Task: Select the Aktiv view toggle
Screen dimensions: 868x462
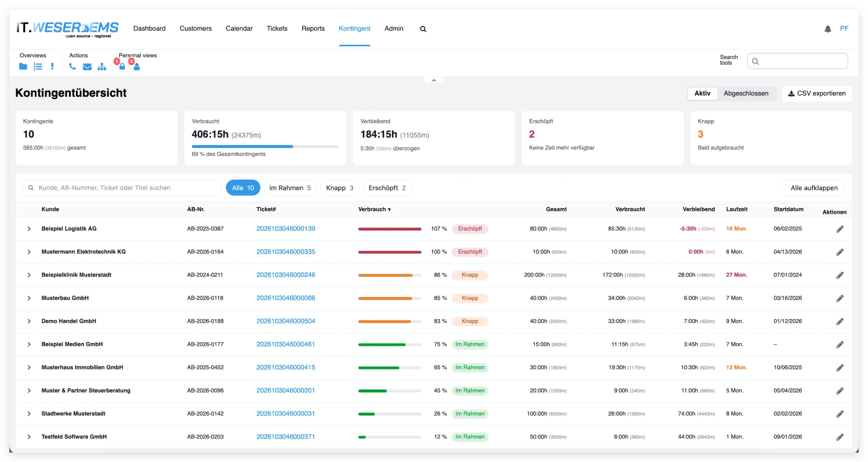Action: coord(702,93)
